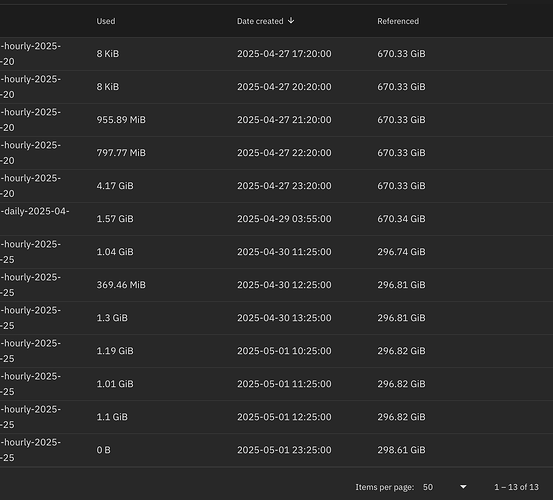Select the daily-2025-04 snapshot name
Screen dimensions: 553x500
point(35,211)
